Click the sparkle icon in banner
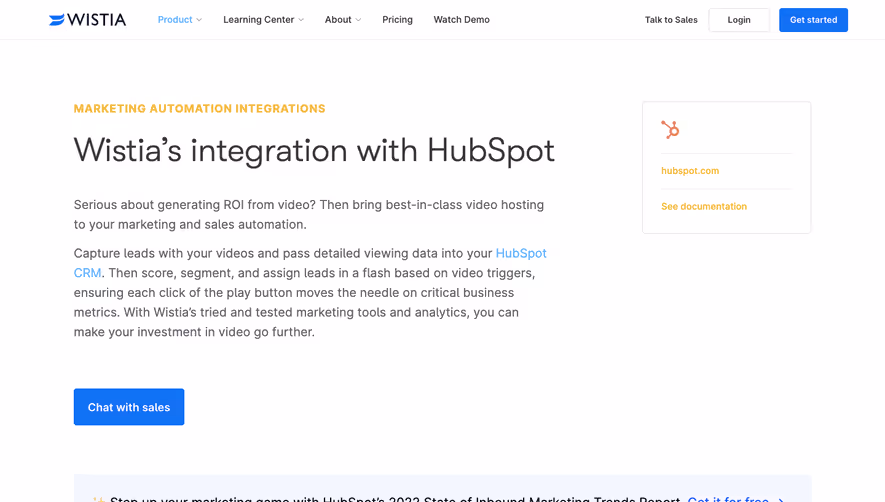885x502 pixels. [x=99, y=500]
